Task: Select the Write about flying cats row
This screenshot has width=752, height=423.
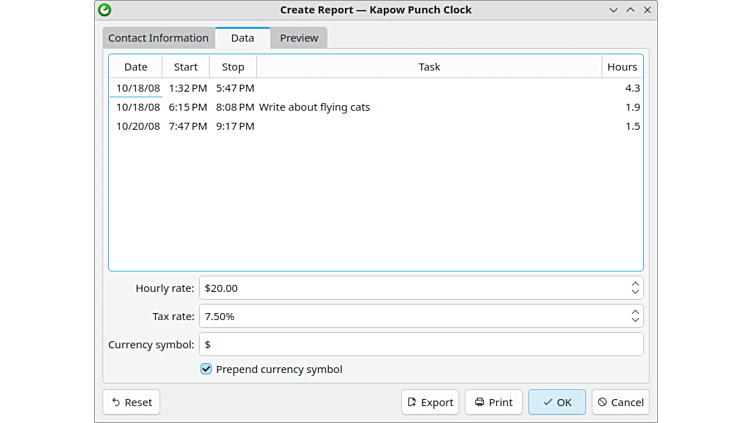Action: 314,107
